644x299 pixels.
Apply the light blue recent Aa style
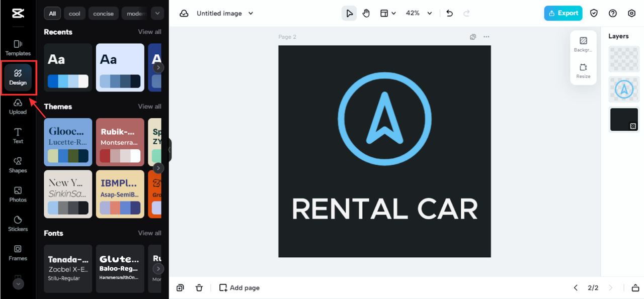pos(120,67)
